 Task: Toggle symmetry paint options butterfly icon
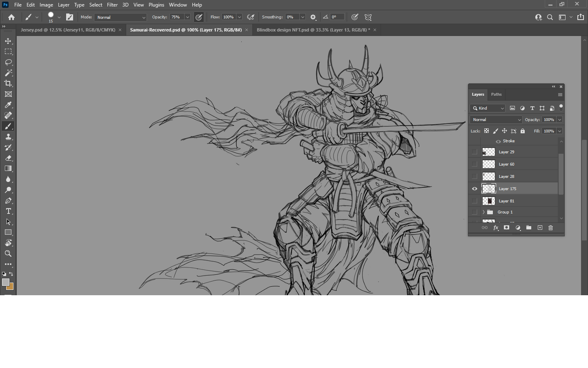point(368,17)
